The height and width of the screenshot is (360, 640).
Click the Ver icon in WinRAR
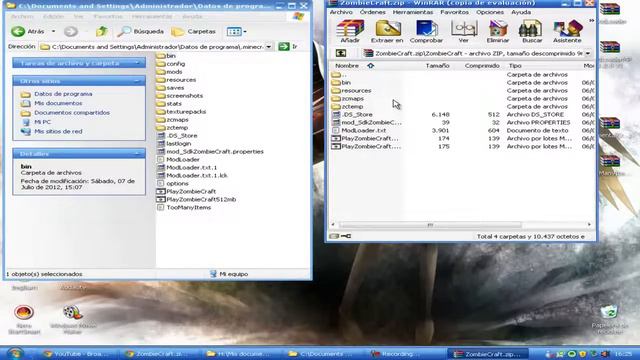[x=464, y=31]
